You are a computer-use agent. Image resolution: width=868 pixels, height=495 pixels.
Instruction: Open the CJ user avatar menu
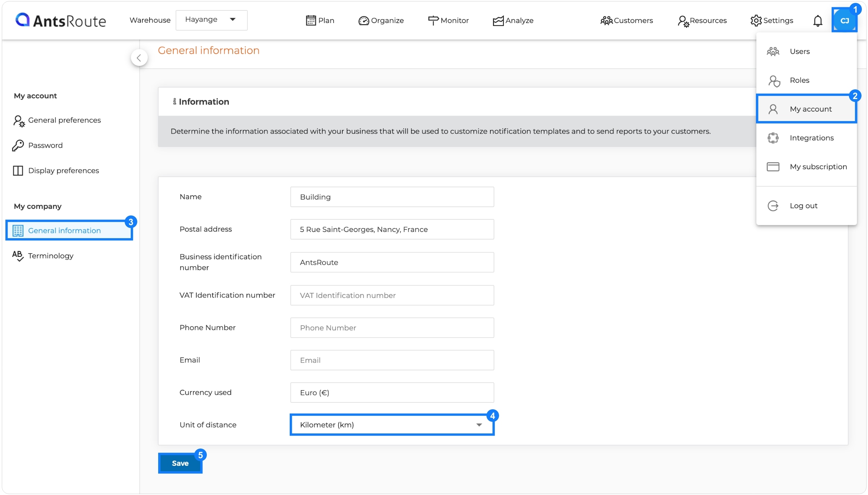844,21
